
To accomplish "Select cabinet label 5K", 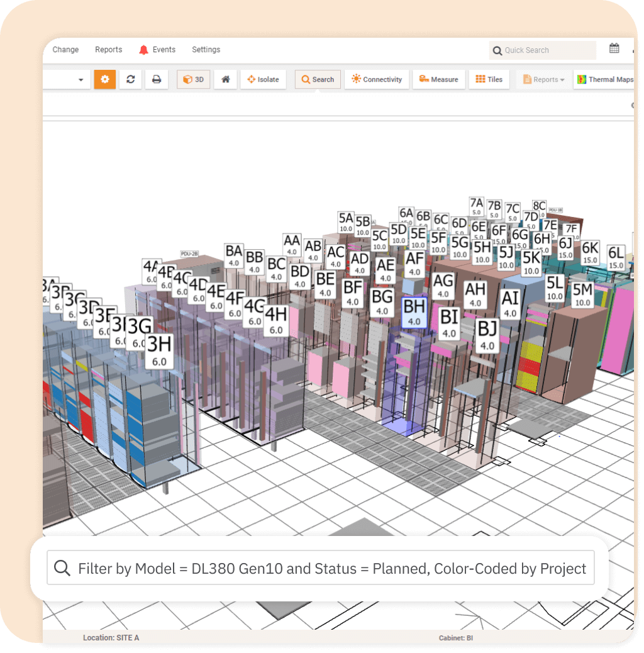I will (531, 263).
